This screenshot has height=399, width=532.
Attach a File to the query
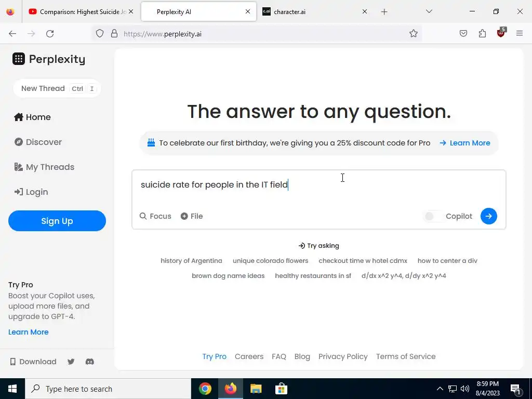pyautogui.click(x=192, y=216)
